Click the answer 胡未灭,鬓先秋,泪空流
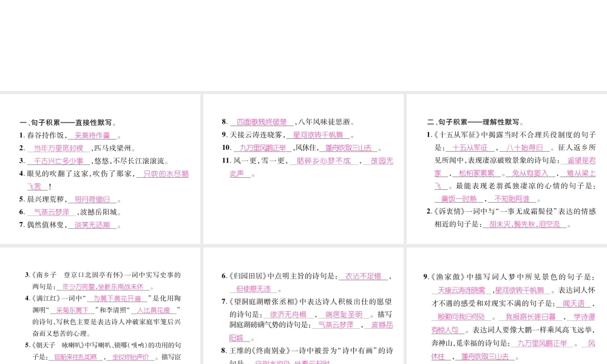This screenshot has width=607, height=364. [524, 224]
